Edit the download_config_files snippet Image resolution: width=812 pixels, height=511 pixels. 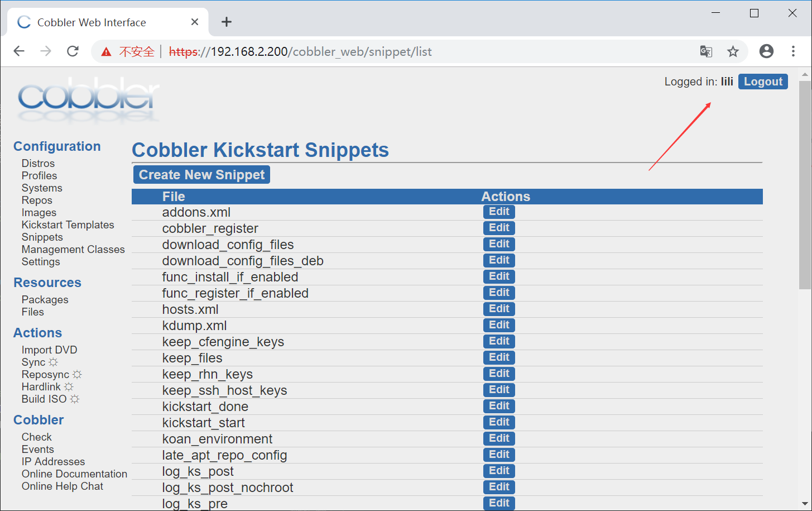tap(499, 244)
